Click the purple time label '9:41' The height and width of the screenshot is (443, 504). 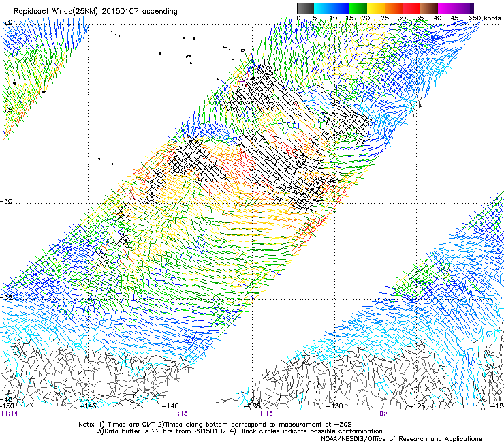pos(386,414)
